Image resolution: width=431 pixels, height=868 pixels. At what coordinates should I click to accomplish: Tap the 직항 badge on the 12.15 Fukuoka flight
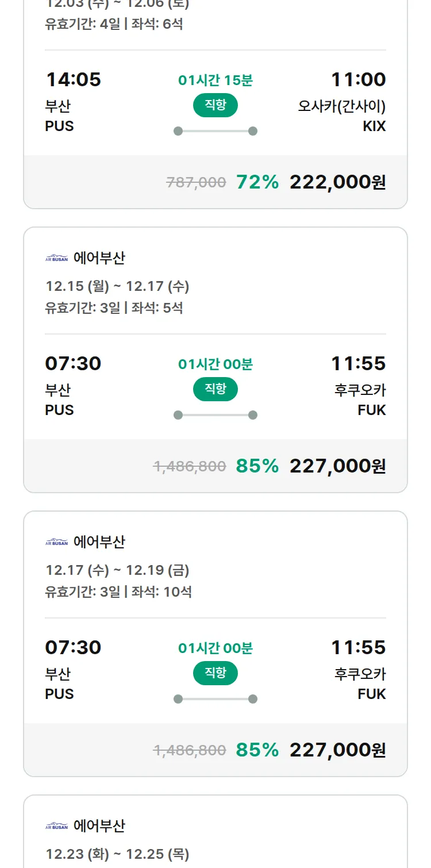pos(215,389)
